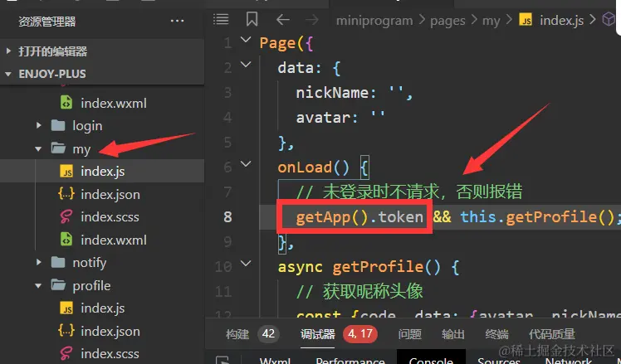Viewport: 621px width, 364px height.
Task: Fold the data block at line 2
Action: pos(246,65)
